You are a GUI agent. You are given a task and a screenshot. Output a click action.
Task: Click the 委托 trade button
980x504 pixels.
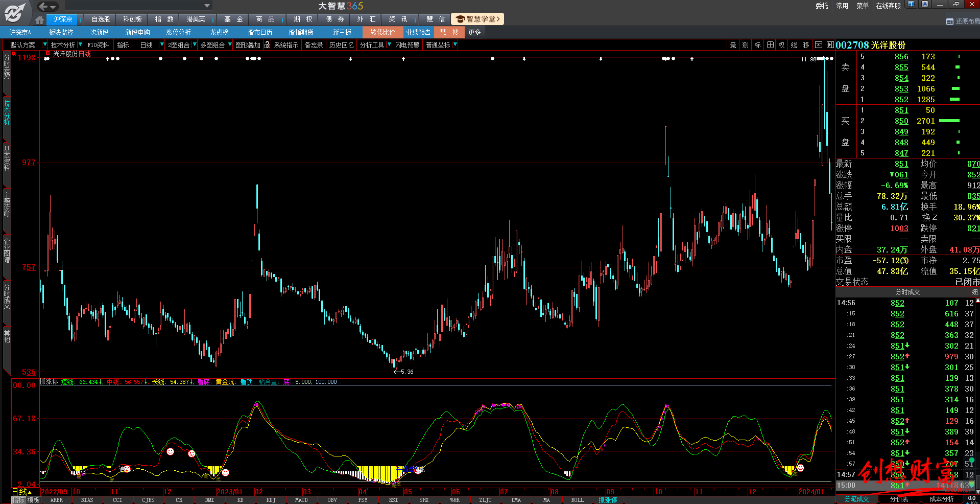pos(822,6)
